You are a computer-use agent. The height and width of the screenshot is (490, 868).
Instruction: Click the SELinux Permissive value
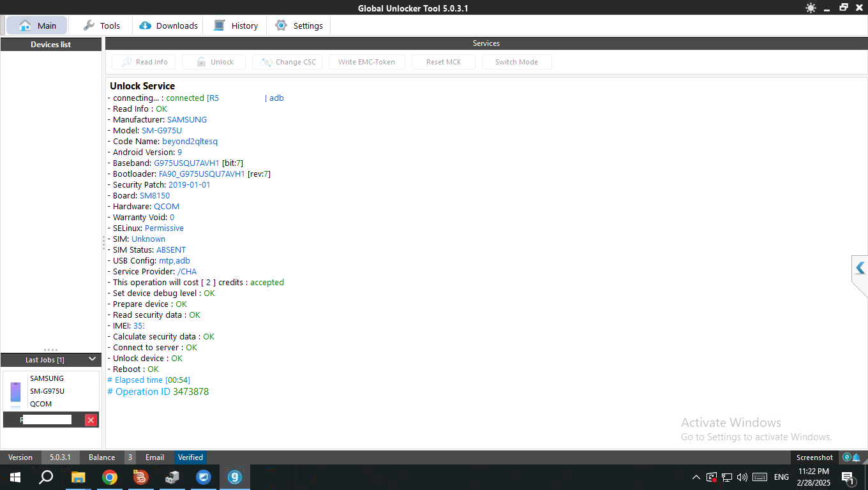pos(164,228)
